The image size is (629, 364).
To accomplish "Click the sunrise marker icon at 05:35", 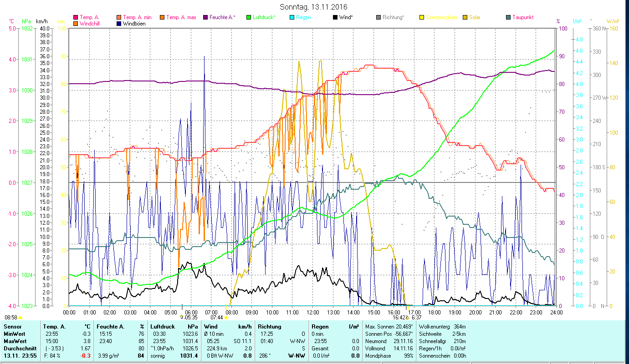I will (182, 316).
